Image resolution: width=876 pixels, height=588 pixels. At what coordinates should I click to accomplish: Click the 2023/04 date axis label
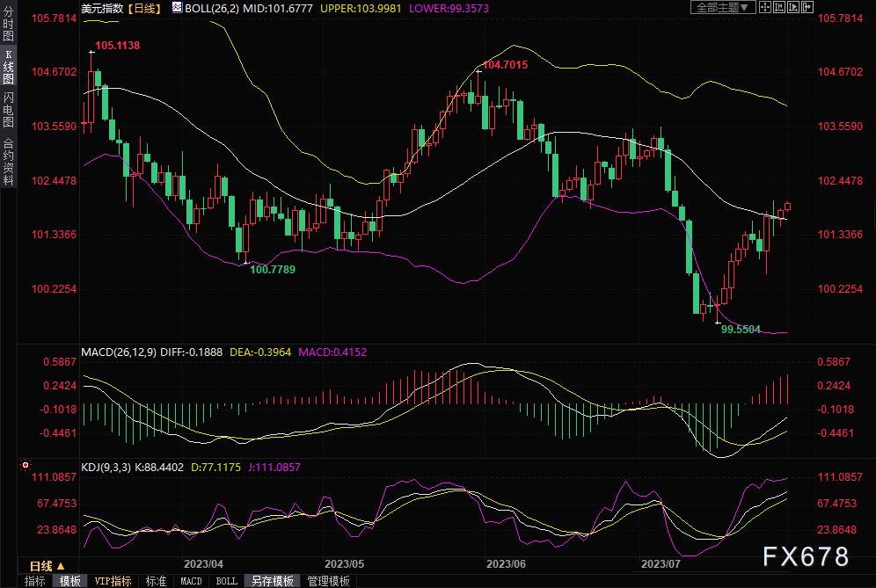coord(203,564)
